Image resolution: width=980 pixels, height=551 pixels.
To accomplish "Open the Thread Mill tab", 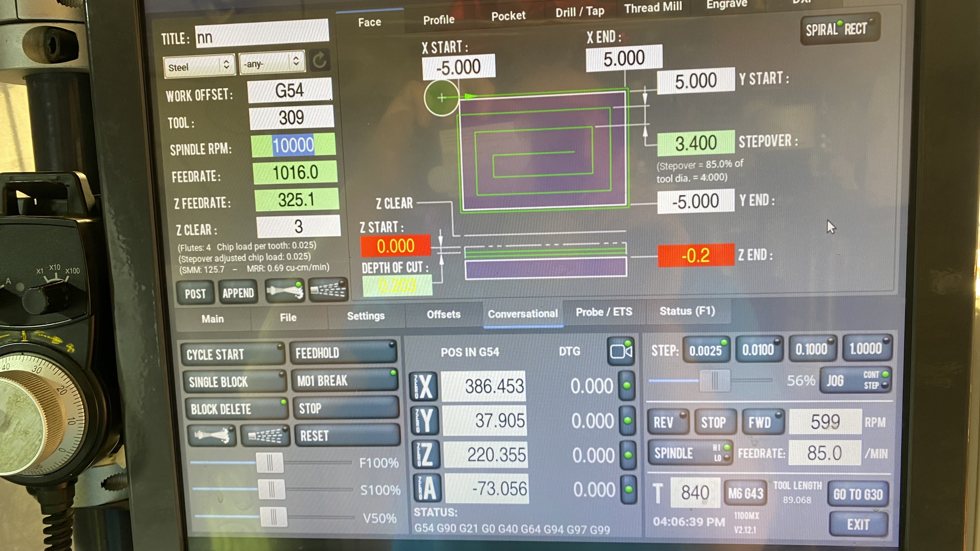I will pos(653,8).
